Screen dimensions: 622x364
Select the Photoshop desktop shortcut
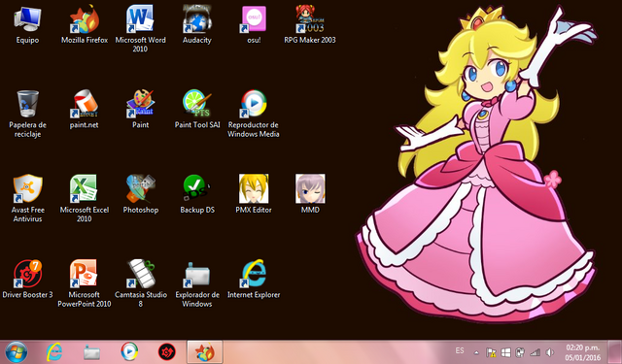140,194
